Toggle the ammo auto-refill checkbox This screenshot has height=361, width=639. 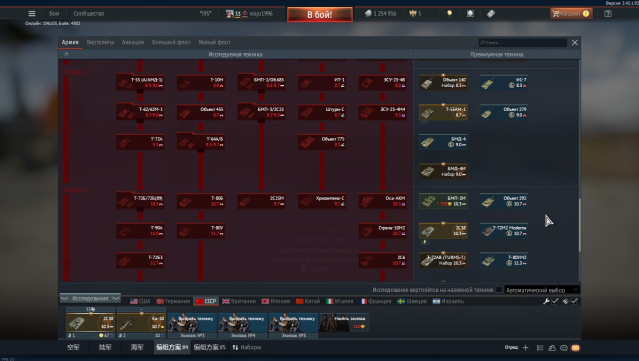click(574, 301)
